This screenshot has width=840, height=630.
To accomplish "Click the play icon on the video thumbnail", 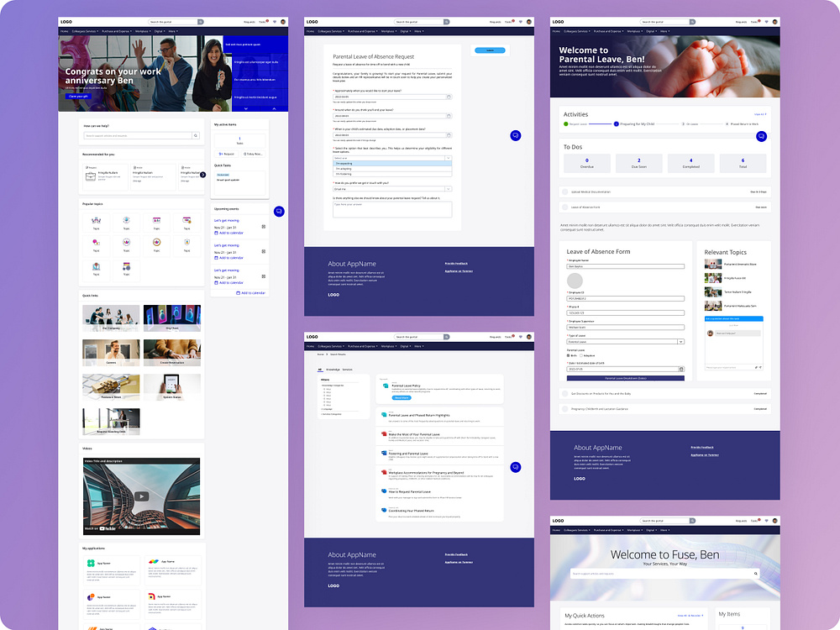I will coord(142,496).
